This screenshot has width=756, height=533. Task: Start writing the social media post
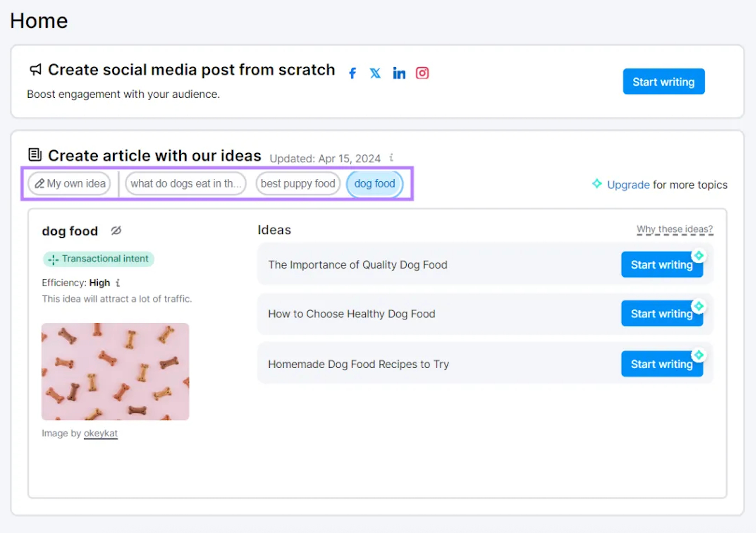point(663,82)
